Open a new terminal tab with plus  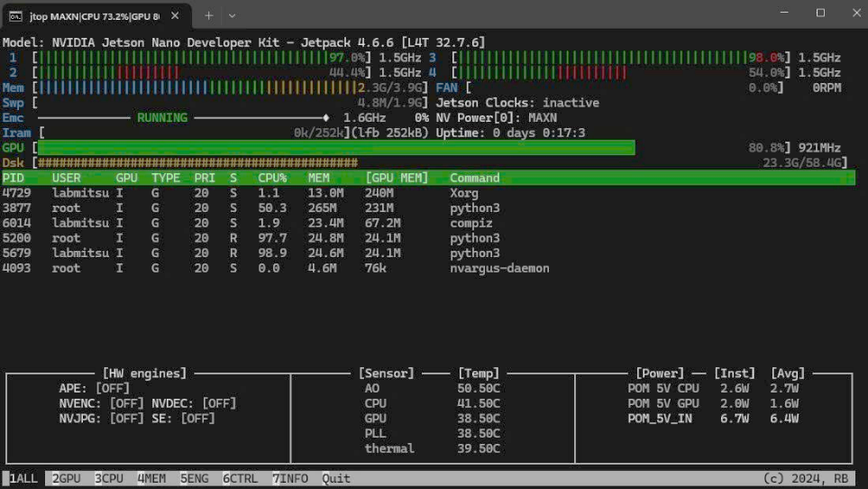208,15
